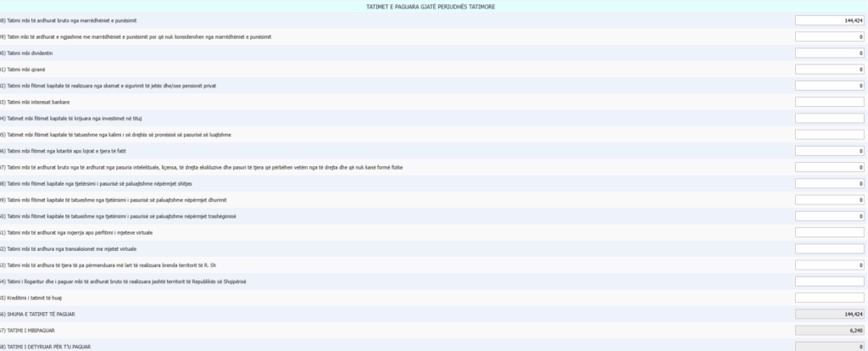This screenshot has width=868, height=351.
Task: Focus the 'pasurisë së luajtshme' ownership transfer tax field
Action: click(x=829, y=134)
